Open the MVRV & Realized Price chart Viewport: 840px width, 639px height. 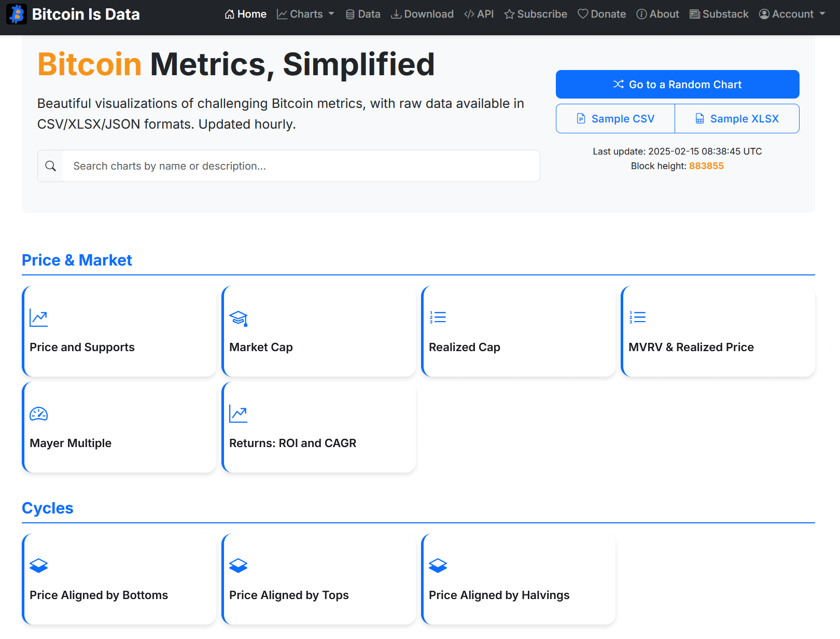point(718,331)
